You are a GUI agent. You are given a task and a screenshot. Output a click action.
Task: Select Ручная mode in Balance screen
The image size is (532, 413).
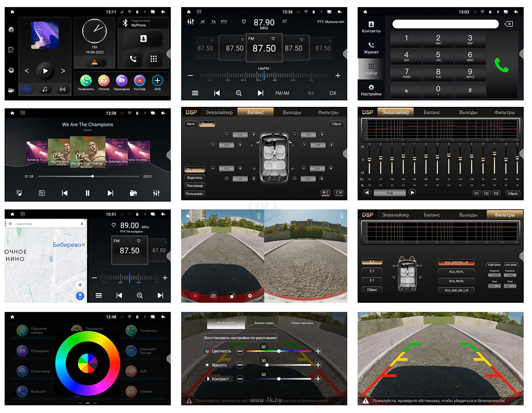(207, 124)
